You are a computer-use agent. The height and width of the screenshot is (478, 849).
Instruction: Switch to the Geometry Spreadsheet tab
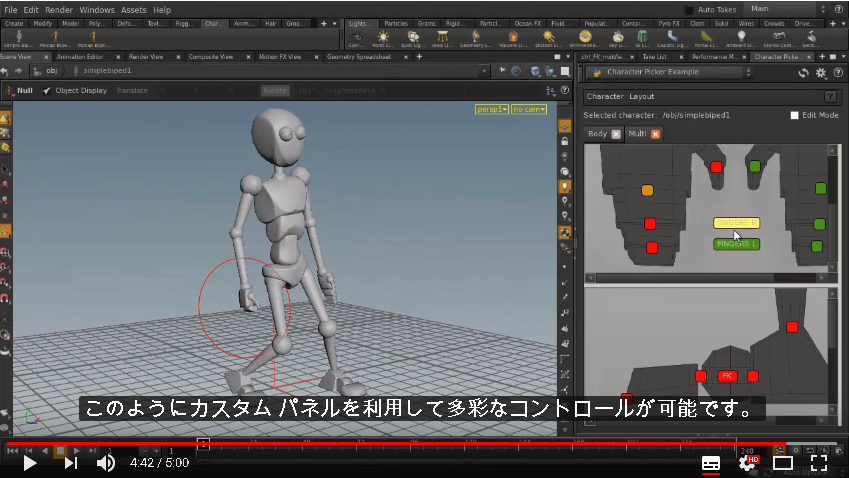pos(358,56)
